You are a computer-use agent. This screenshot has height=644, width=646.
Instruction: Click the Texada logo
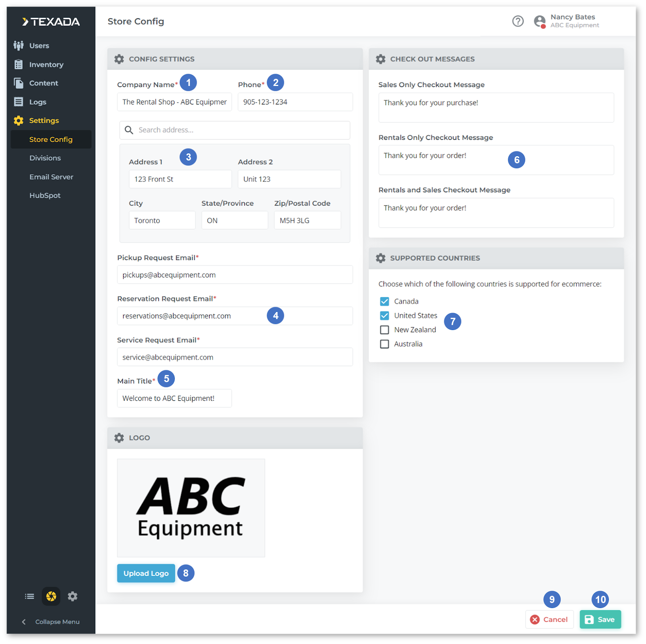[x=51, y=22]
